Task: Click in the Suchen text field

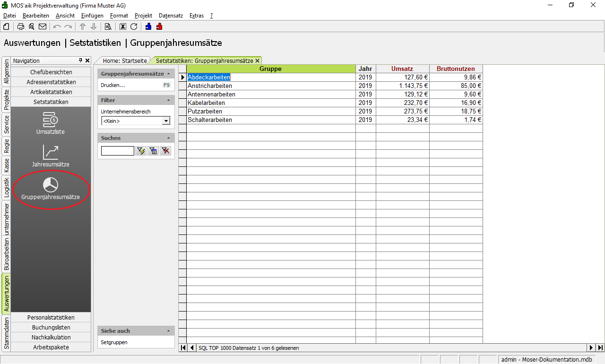Action: [118, 151]
